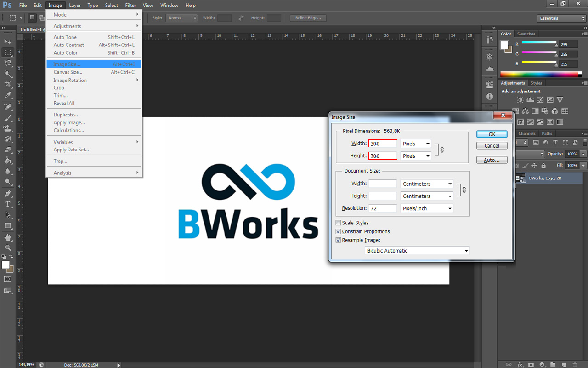Screen dimensions: 588x368
Task: Select the Brush tool
Action: coord(8,117)
